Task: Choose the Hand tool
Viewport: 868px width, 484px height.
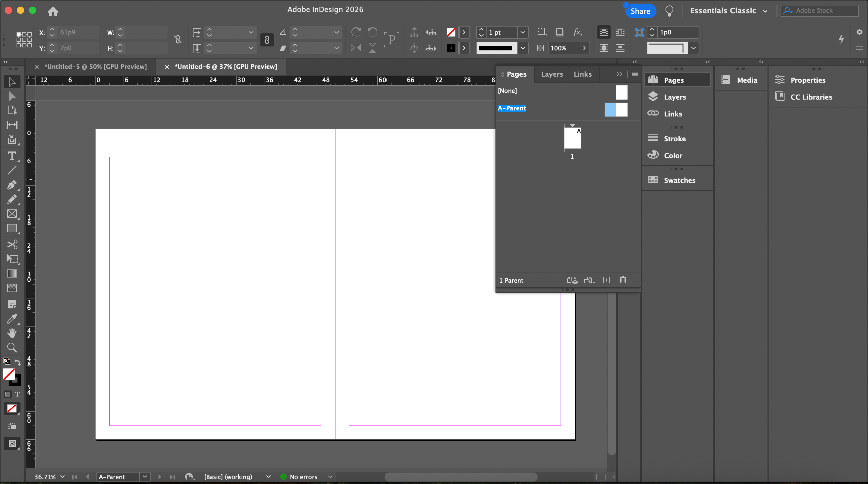Action: coord(12,333)
